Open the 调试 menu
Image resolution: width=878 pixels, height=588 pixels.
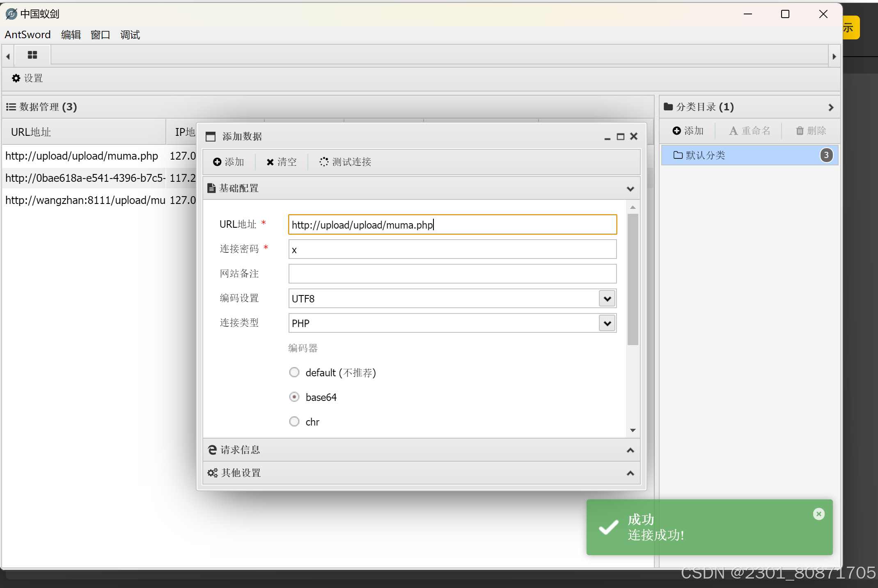130,35
